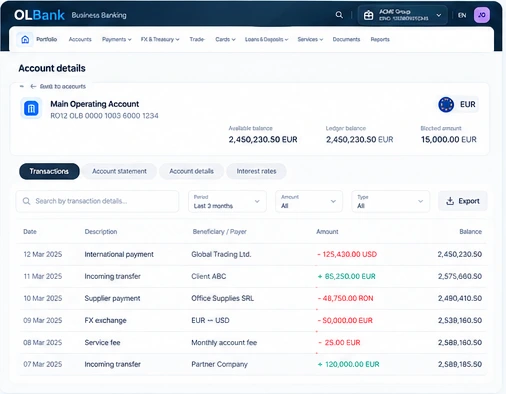Click the Search by transaction details field
Viewport: 506px width, 394px height.
(97, 201)
